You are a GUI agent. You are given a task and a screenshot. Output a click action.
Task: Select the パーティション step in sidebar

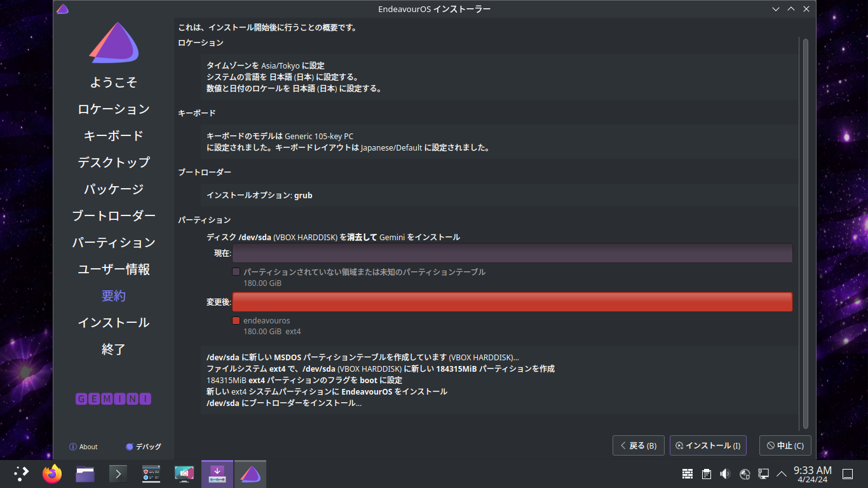pyautogui.click(x=114, y=243)
